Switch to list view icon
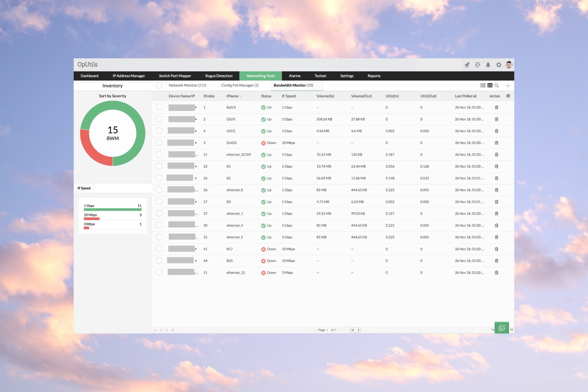The width and height of the screenshot is (588, 392). tap(483, 85)
